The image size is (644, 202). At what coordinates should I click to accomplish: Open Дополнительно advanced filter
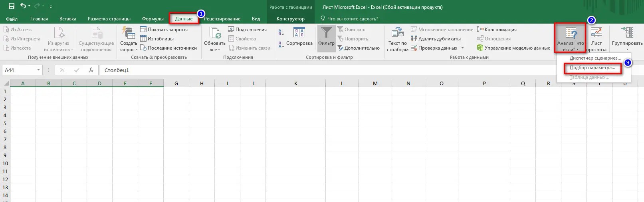point(359,48)
